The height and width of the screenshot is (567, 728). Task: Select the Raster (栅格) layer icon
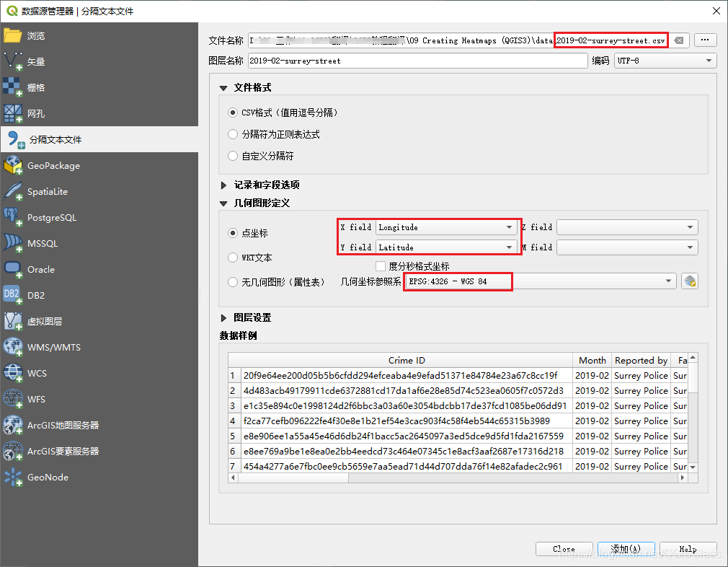coord(12,87)
